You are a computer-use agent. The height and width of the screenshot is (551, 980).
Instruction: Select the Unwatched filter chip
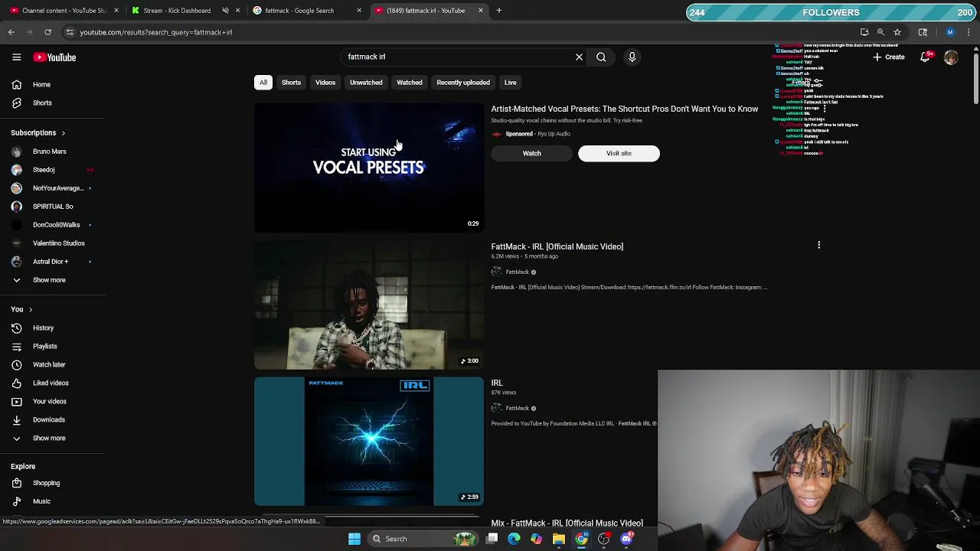click(366, 83)
